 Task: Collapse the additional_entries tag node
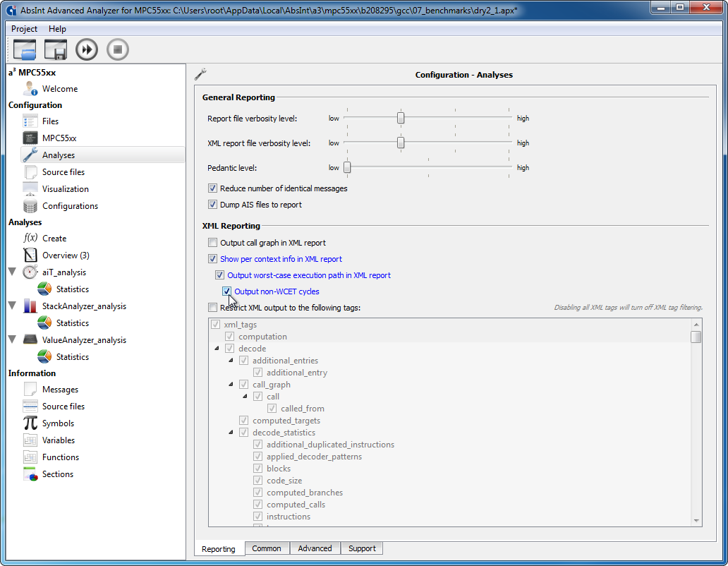click(231, 361)
